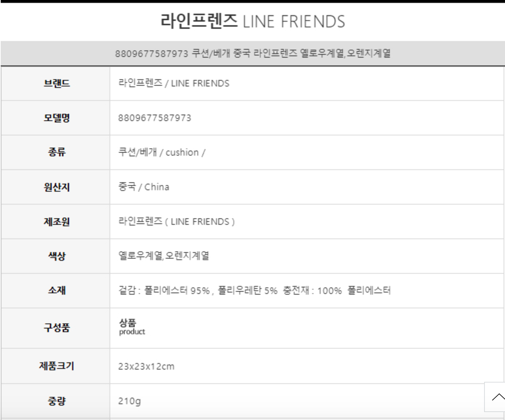Viewport: 505px width, 420px height.
Task: Click the manufacturer value 라인프렌즈 ( LINE FRIENDS )
Action: pyautogui.click(x=176, y=222)
